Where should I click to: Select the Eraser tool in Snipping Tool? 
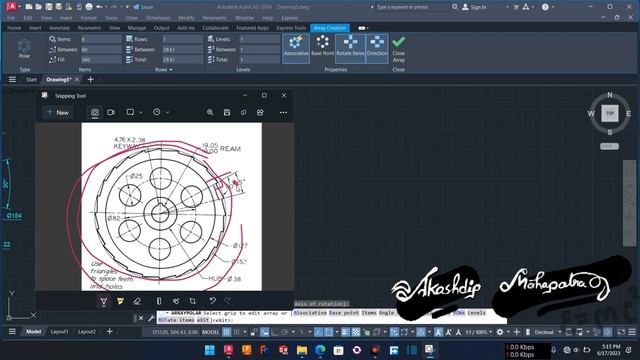click(137, 301)
